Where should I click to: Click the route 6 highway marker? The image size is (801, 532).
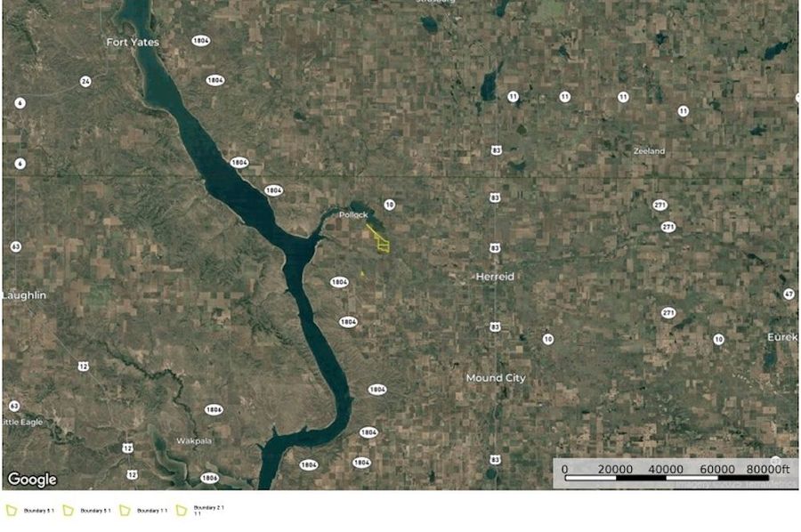[x=20, y=164]
